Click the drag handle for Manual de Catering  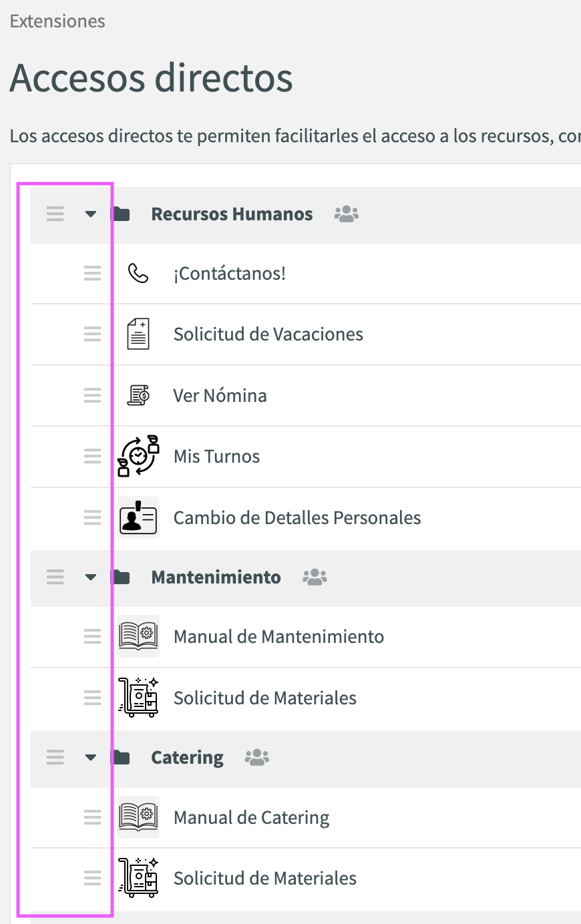93,817
